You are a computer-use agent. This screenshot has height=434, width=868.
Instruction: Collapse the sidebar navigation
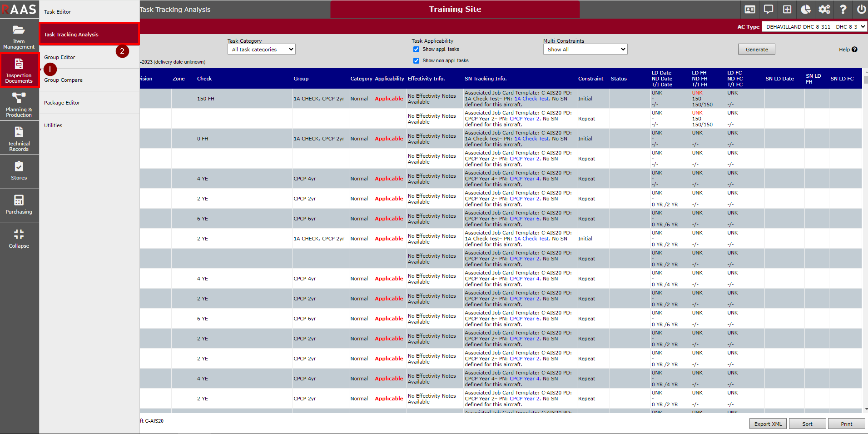(19, 239)
